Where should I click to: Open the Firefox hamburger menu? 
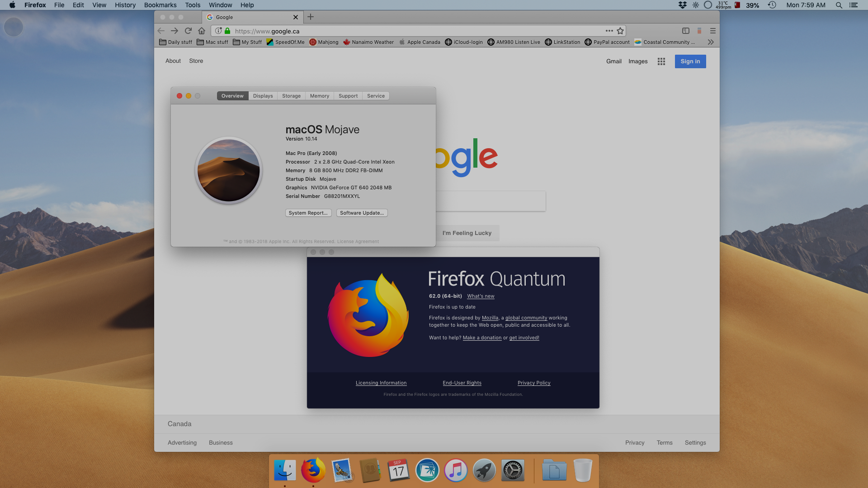click(713, 31)
